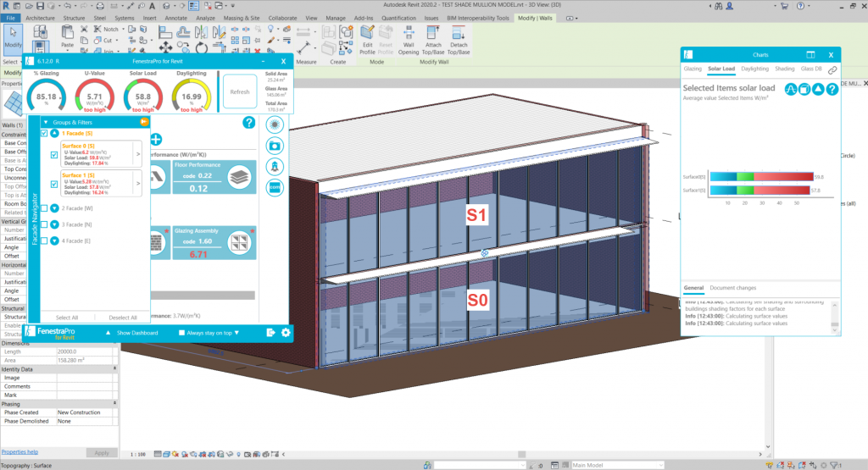Expand the 3 Facade [N] group
868x470 pixels.
55,224
